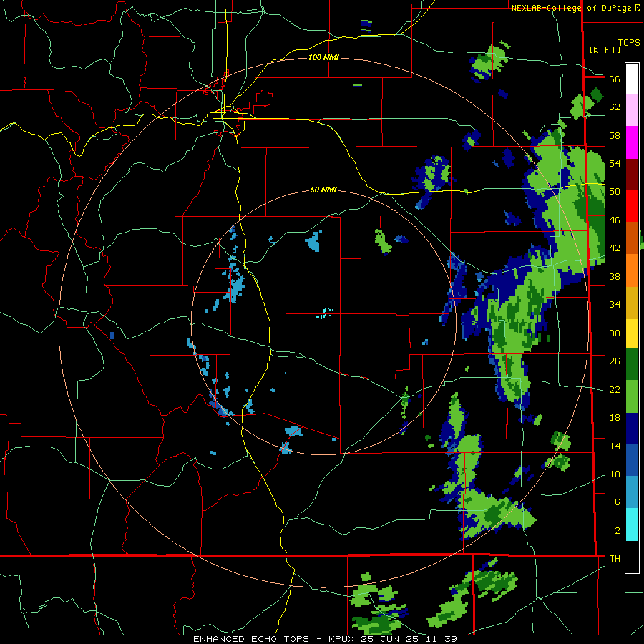
Task: Click the gold legend swatch
Action: (632, 303)
